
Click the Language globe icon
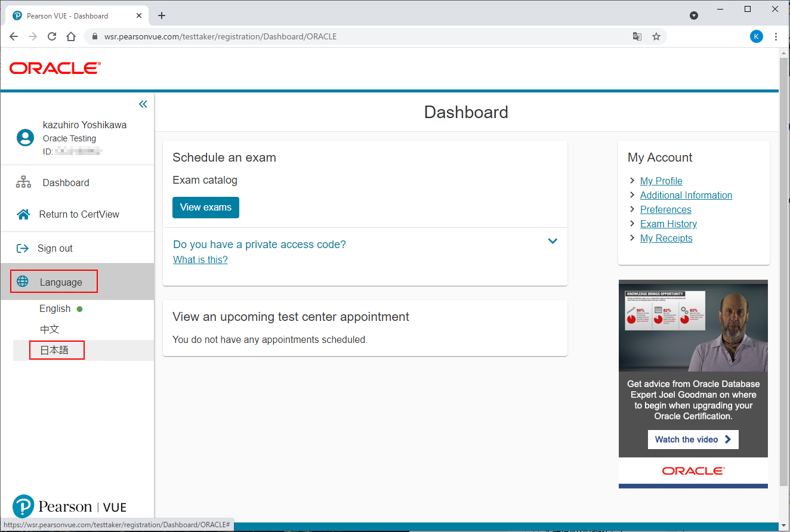pyautogui.click(x=23, y=282)
